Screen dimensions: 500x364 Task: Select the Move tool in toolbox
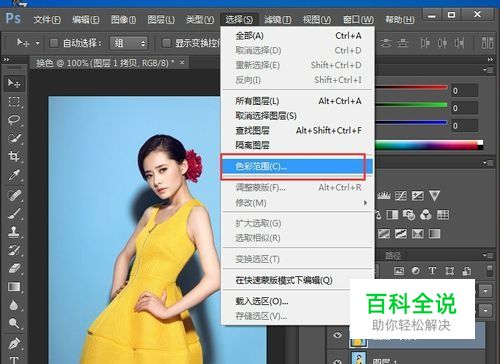tap(14, 83)
